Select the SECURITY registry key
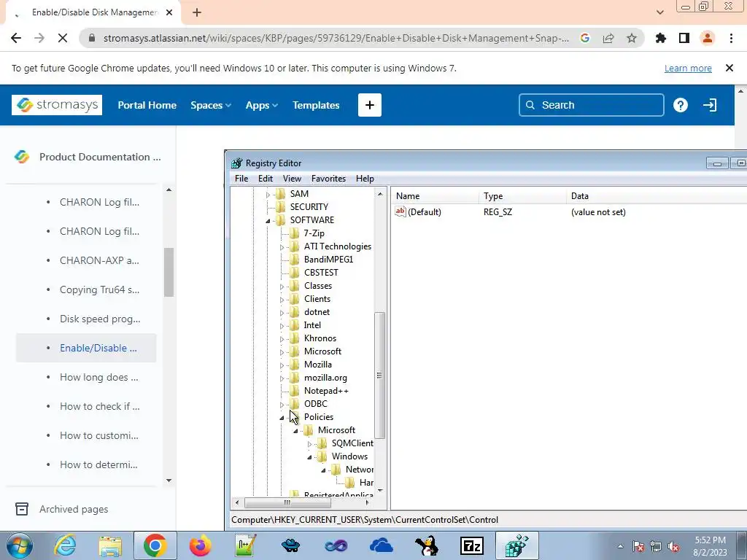This screenshot has height=560, width=747. pos(309,206)
